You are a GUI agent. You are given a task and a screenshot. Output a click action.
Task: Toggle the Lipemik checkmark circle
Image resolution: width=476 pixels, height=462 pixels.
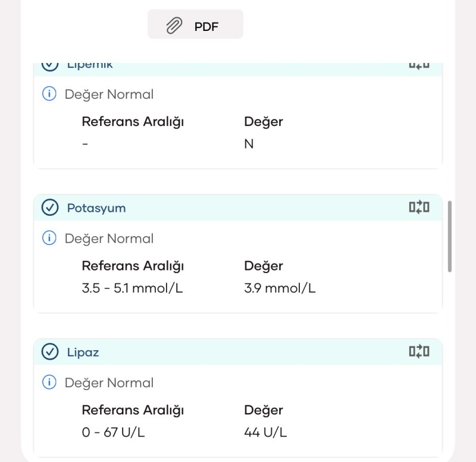tap(50, 67)
